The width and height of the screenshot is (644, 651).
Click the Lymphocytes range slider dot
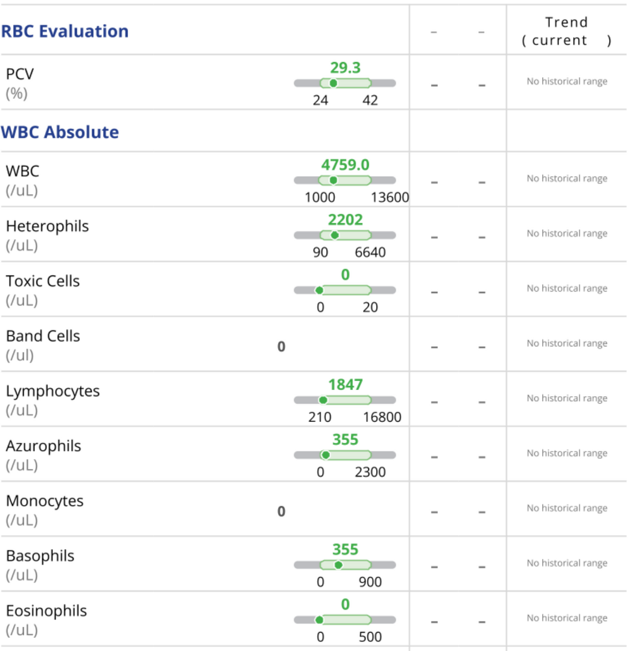pos(323,400)
